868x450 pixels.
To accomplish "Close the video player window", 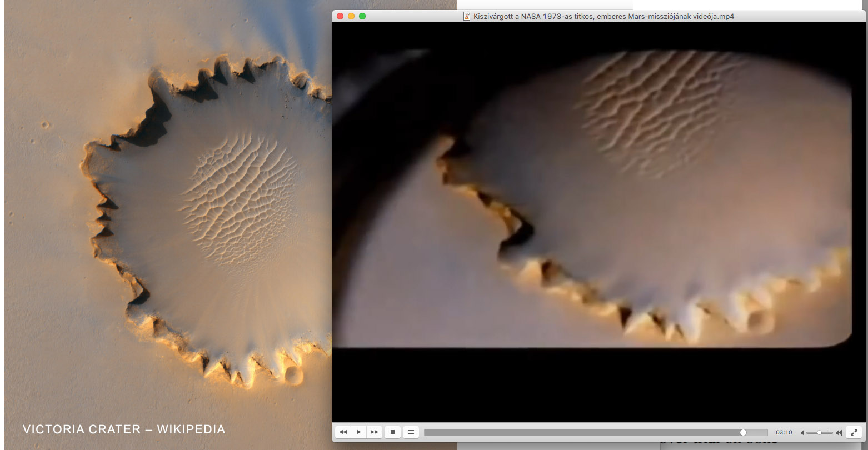I will click(340, 16).
